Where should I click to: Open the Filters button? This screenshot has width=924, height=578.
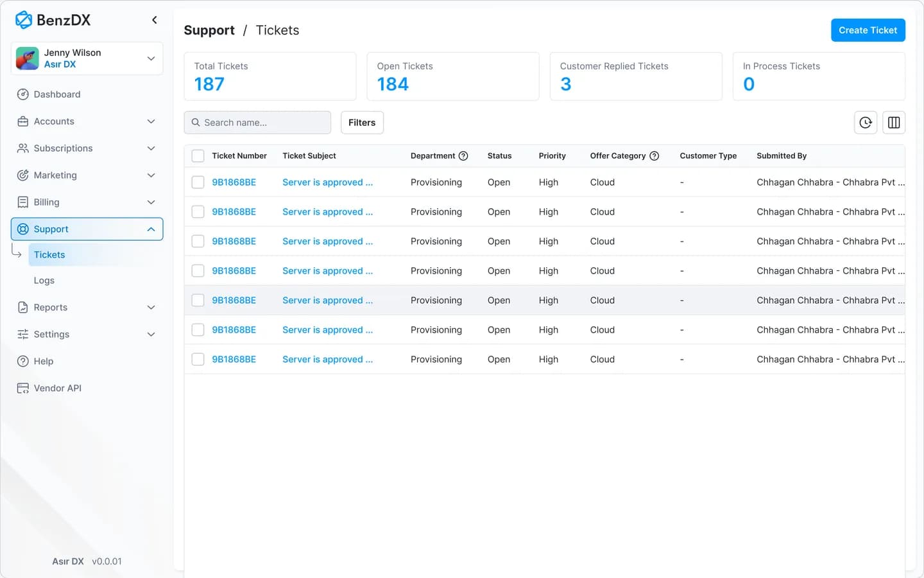click(362, 123)
